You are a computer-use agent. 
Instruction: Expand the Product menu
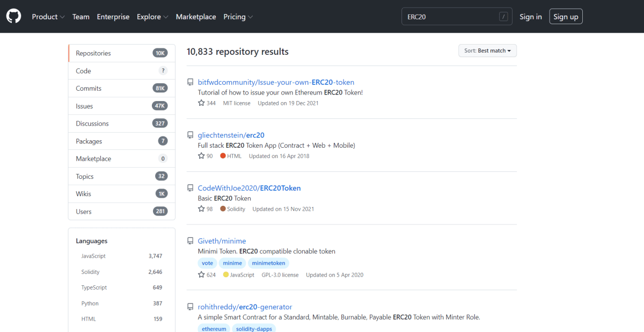(x=48, y=17)
